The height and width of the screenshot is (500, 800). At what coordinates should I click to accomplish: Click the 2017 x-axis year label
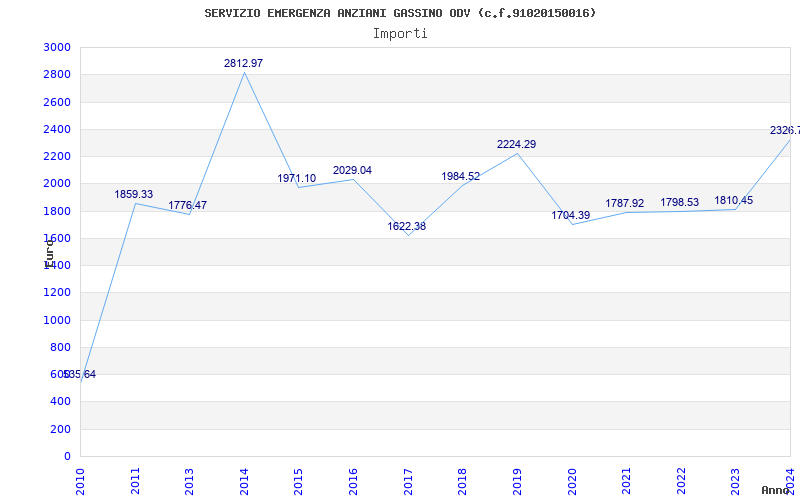(x=408, y=481)
